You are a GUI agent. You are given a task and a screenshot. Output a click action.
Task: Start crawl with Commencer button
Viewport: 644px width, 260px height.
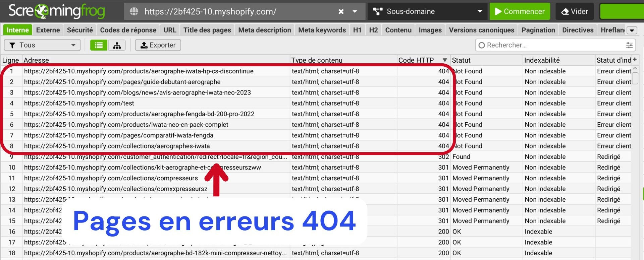coord(520,11)
